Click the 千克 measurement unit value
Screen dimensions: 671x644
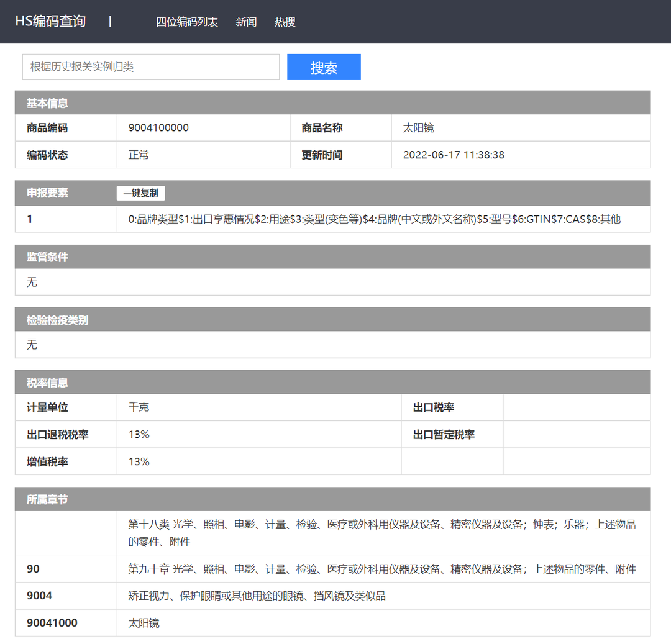138,407
